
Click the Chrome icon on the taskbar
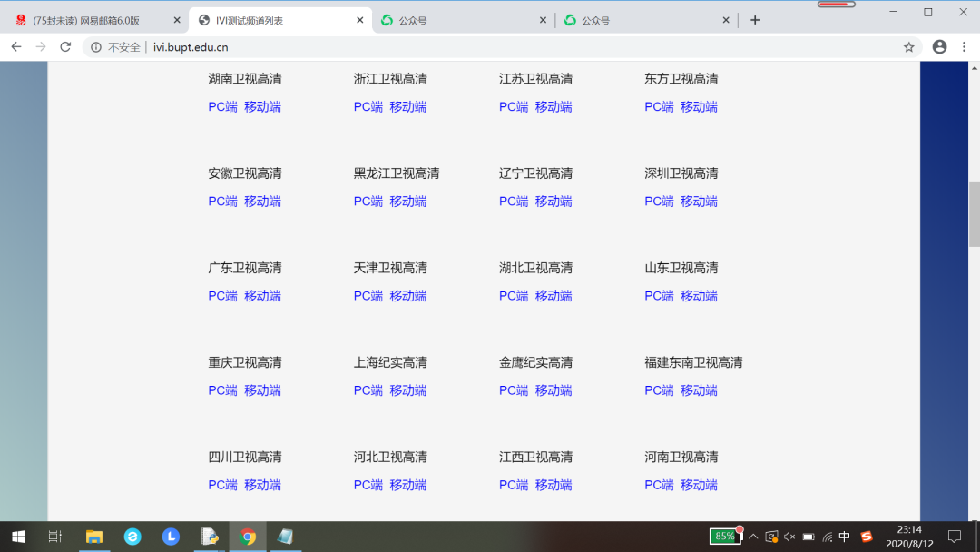(248, 537)
